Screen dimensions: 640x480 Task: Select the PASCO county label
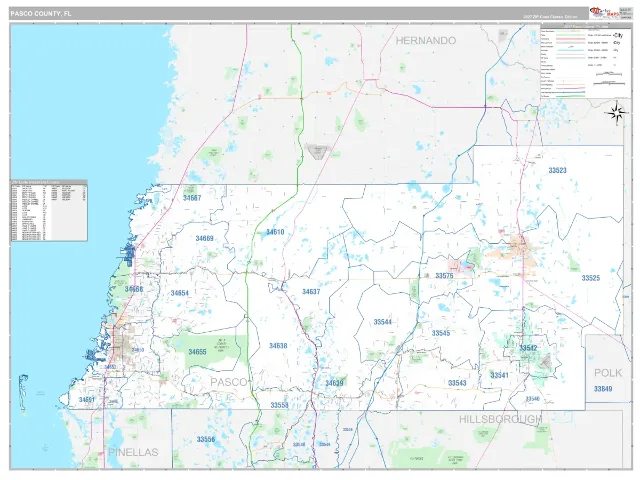(x=229, y=382)
